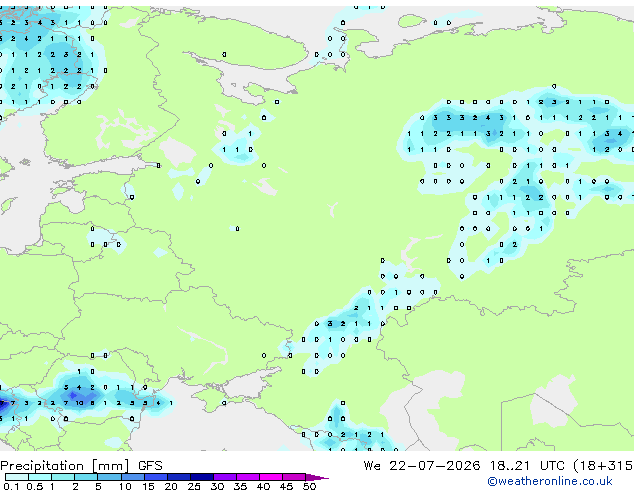The height and width of the screenshot is (490, 634).
Task: Click the purple arrow tip past 50
Action: coord(317,477)
